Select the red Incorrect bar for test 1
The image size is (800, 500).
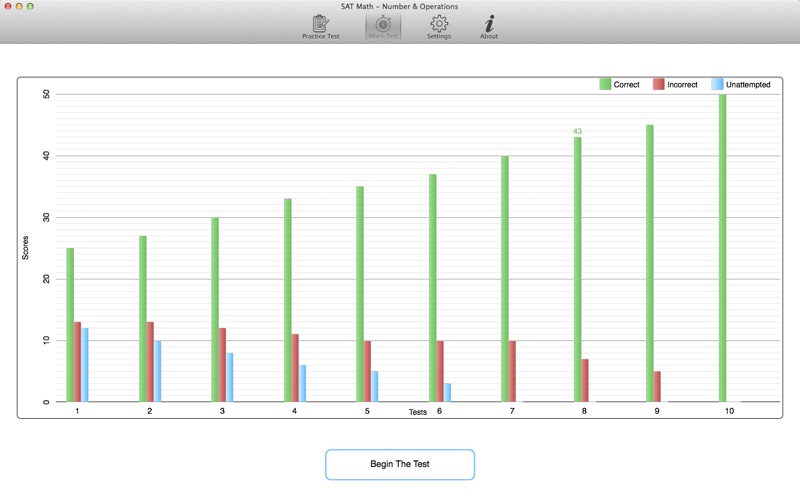pyautogui.click(x=77, y=362)
